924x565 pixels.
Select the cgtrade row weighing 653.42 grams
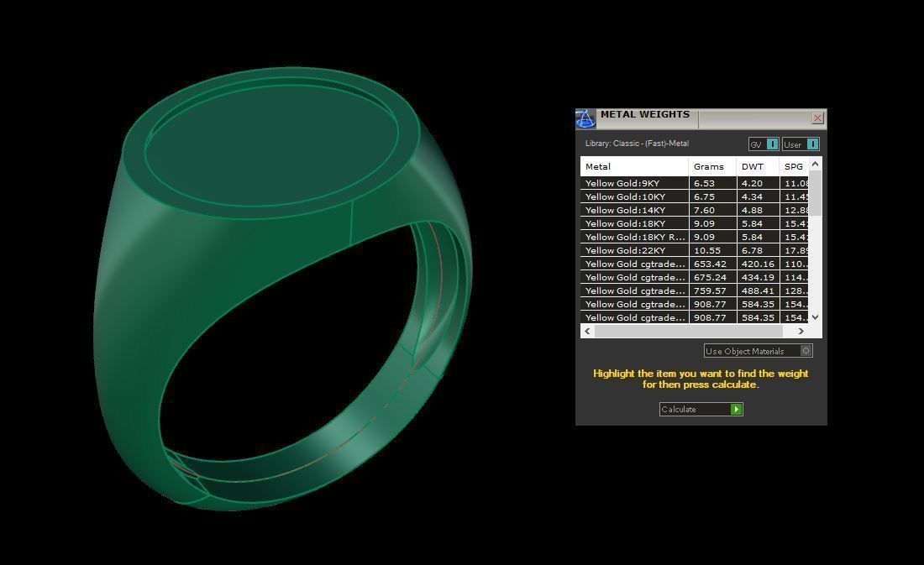(x=694, y=264)
